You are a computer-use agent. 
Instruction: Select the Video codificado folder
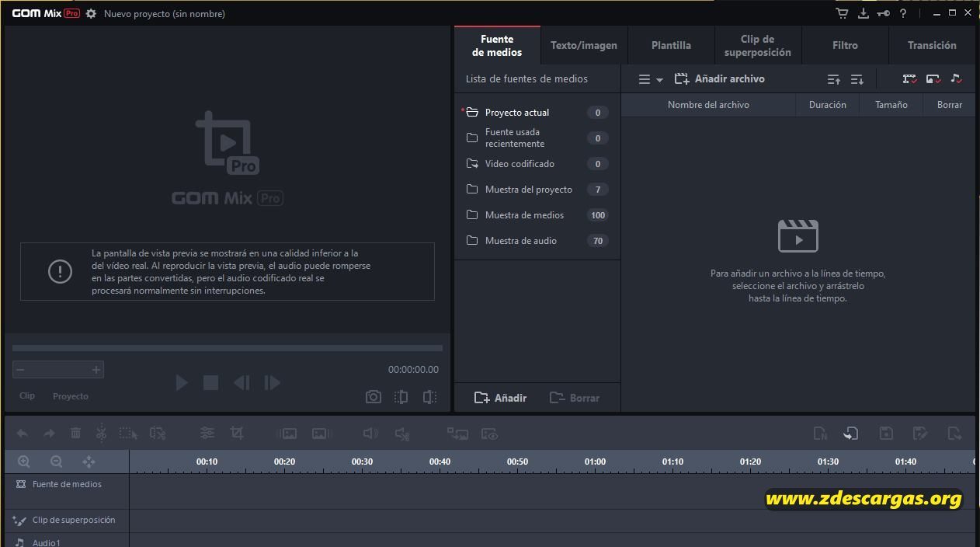click(x=537, y=164)
